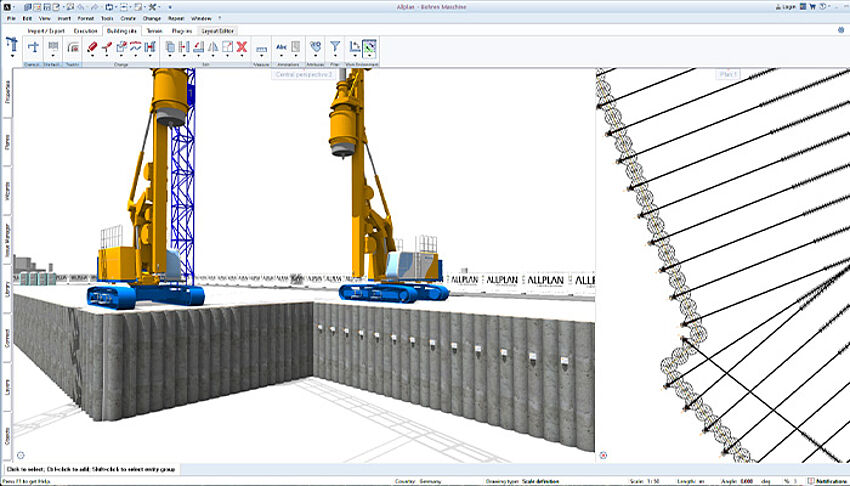Image resolution: width=850 pixels, height=486 pixels.
Task: Click Notifications in the status bar
Action: pos(826,481)
